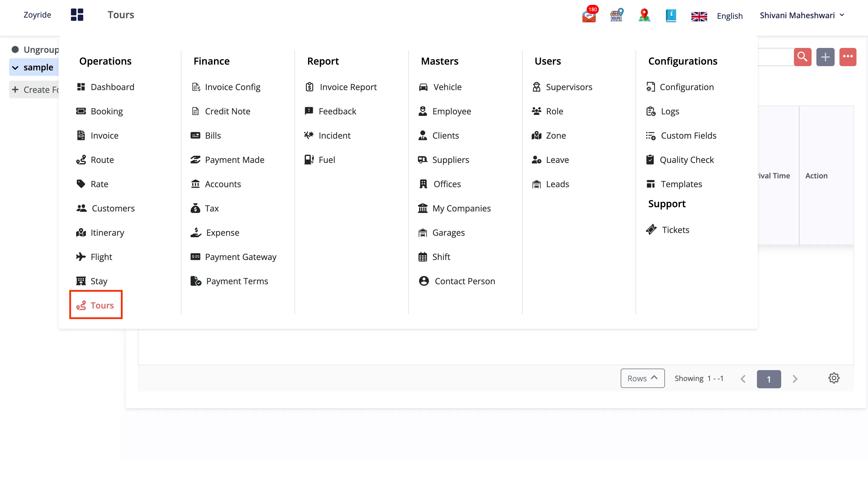Open Role in Users menu
The width and height of the screenshot is (868, 489).
coord(547,111)
